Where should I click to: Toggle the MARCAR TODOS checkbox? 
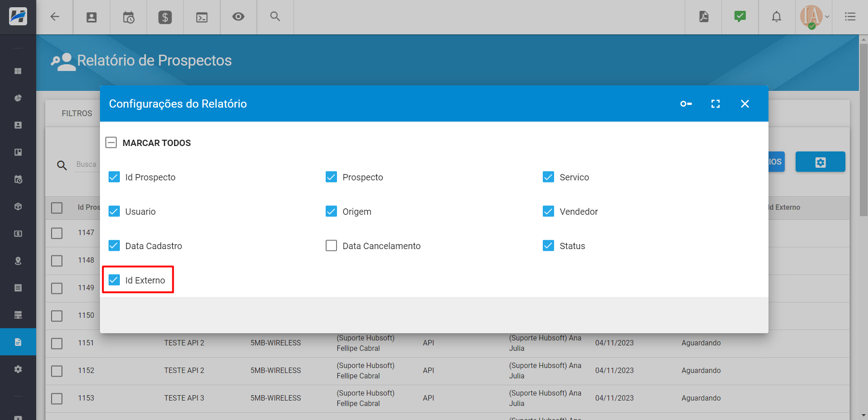point(111,143)
